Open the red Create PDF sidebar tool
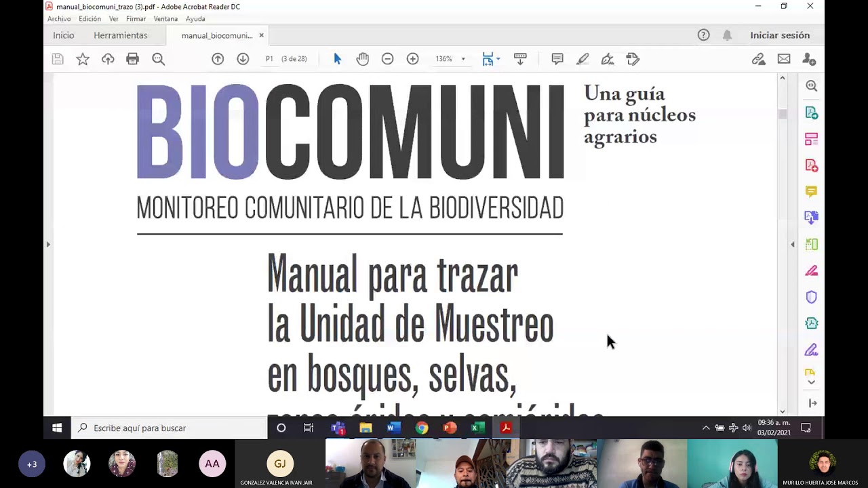Screen dimensions: 868x488 [x=811, y=165]
